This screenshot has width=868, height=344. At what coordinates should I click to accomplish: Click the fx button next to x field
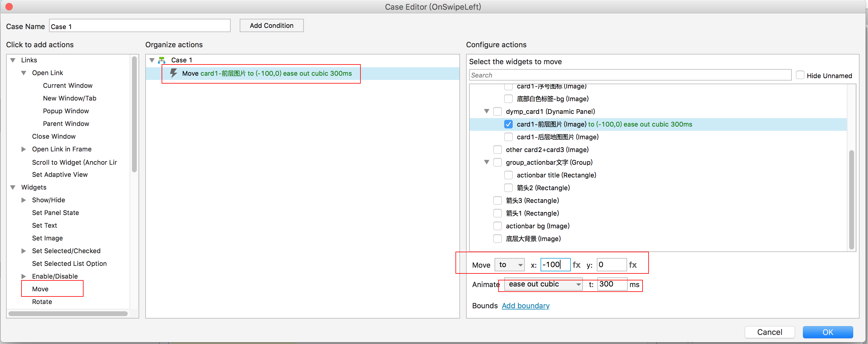[577, 265]
